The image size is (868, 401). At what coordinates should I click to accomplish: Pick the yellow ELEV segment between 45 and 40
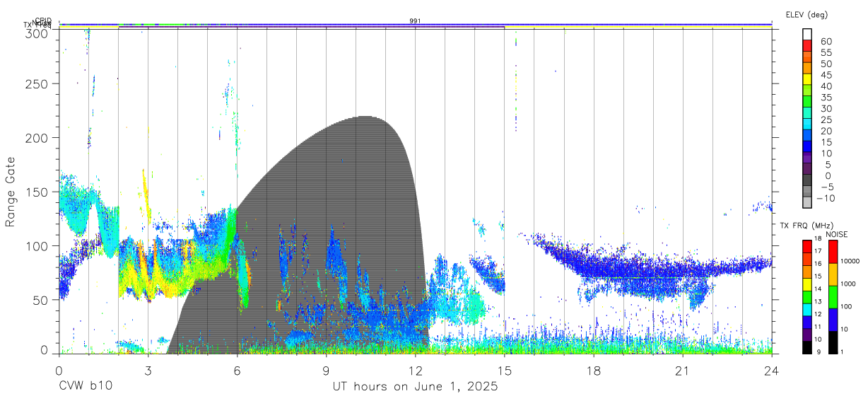[807, 79]
